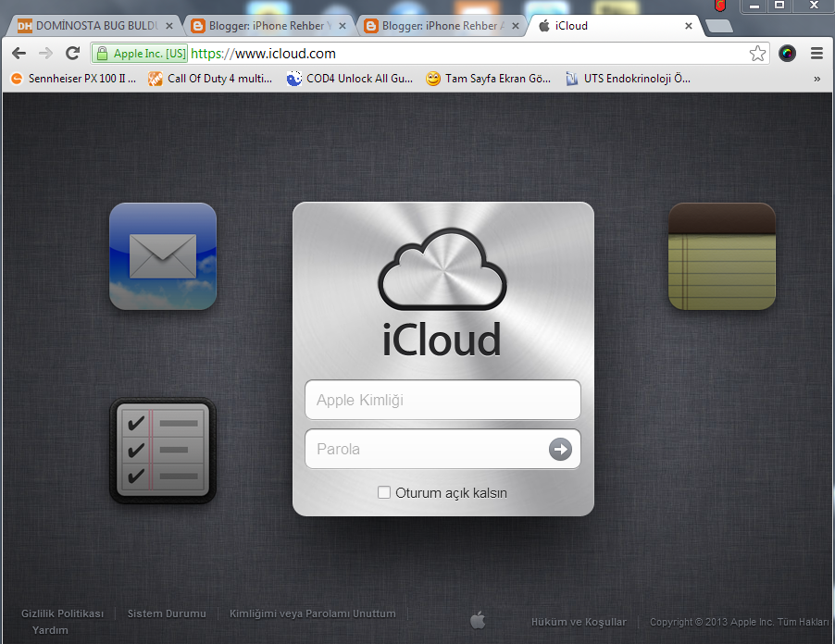Open the Hüküm ve Koşullar link
Viewport: 835px width, 644px height.
click(579, 622)
